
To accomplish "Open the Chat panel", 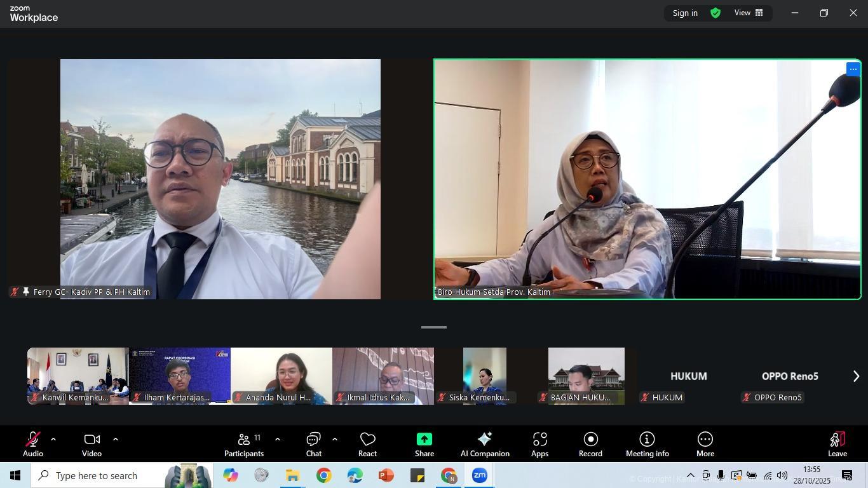I will 313,443.
